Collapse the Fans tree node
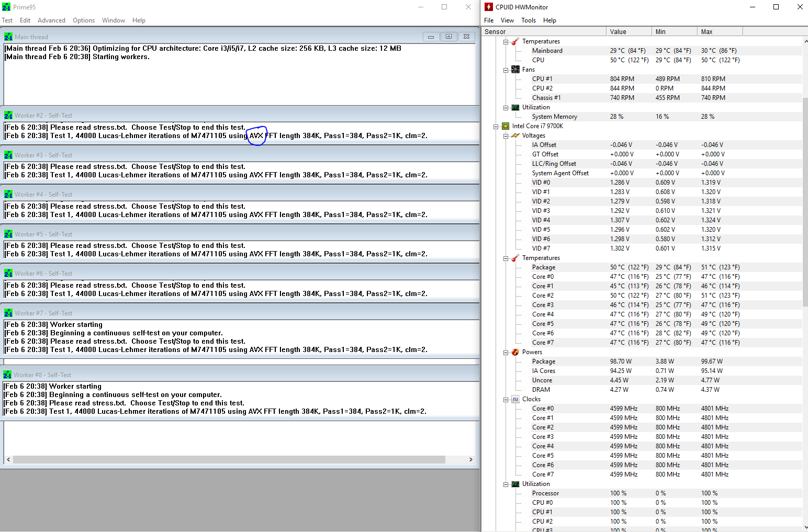The image size is (808, 532). [x=506, y=70]
